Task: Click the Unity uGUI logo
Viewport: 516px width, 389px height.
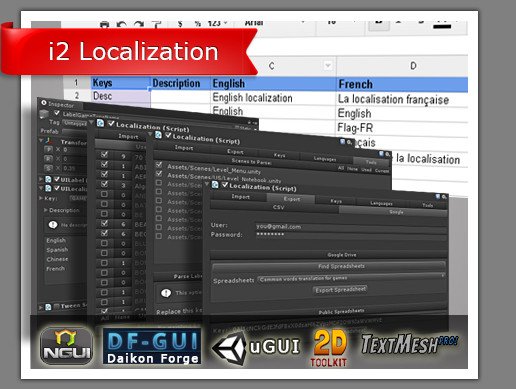Action: coord(256,347)
